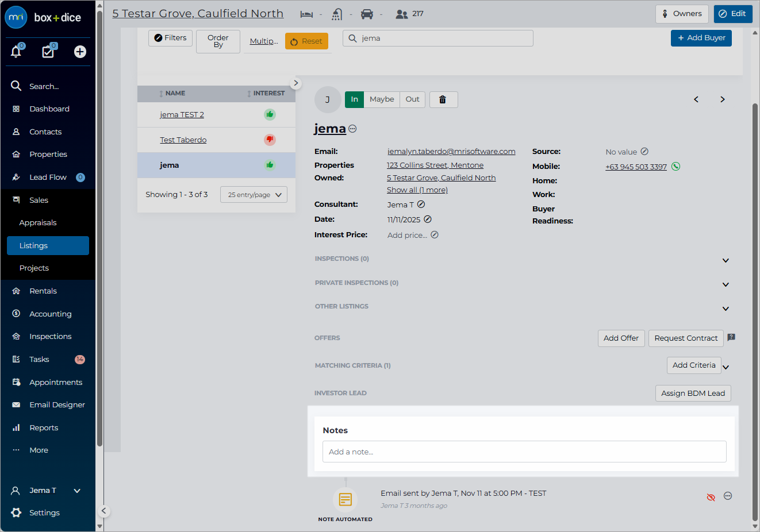Click the Add Buyer button

(701, 38)
